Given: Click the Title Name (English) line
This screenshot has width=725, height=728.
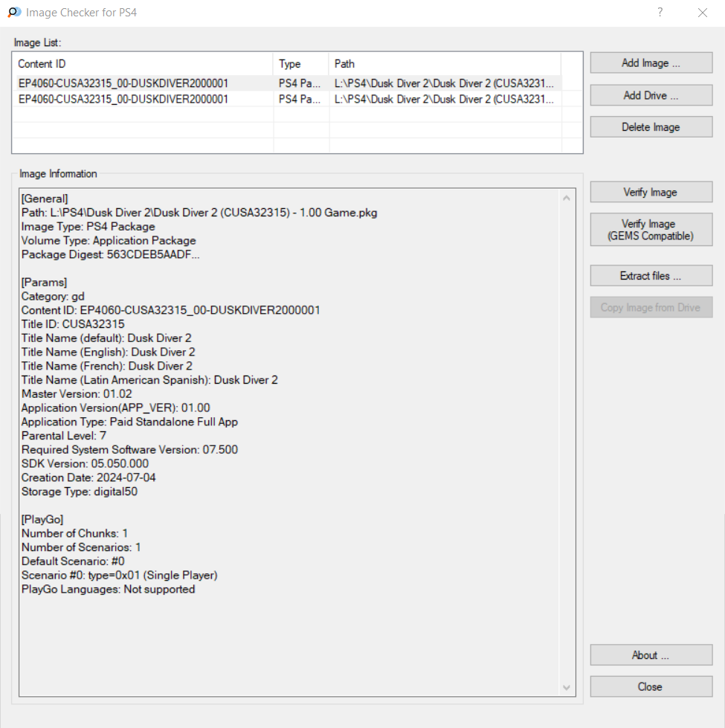Looking at the screenshot, I should 108,352.
